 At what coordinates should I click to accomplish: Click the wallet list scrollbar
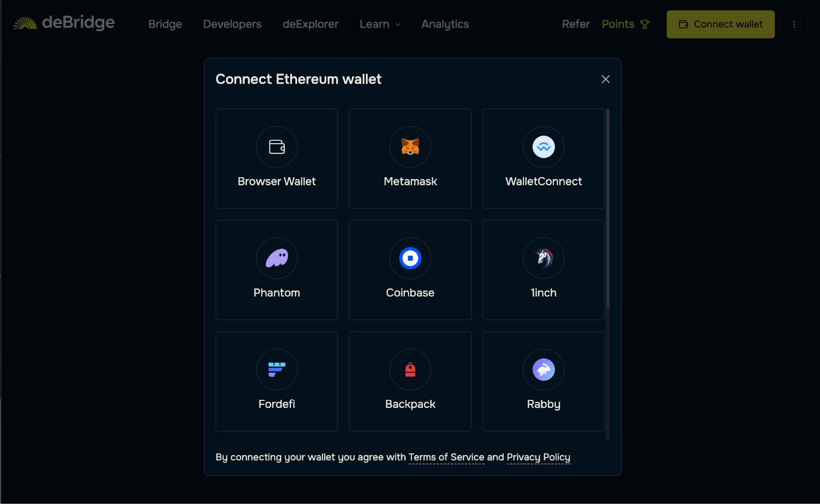pos(608,210)
